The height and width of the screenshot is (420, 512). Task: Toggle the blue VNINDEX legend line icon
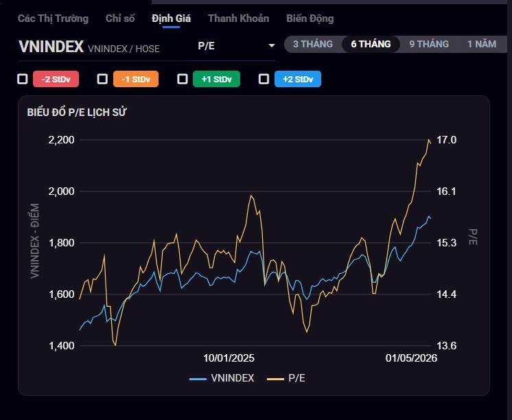[x=198, y=378]
